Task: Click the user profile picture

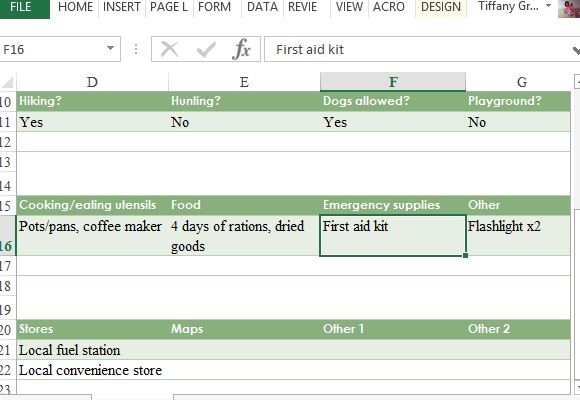Action: coord(569,8)
